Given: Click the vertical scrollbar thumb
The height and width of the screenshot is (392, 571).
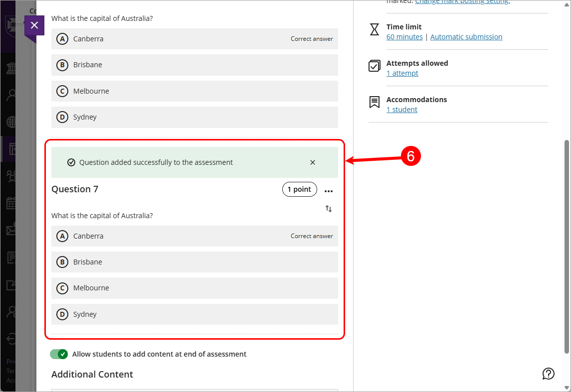Looking at the screenshot, I should (567, 247).
